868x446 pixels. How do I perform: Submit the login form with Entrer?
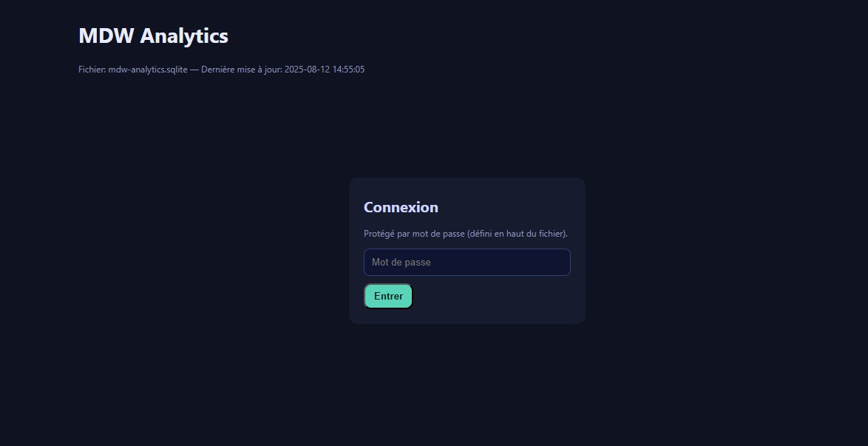tap(388, 297)
